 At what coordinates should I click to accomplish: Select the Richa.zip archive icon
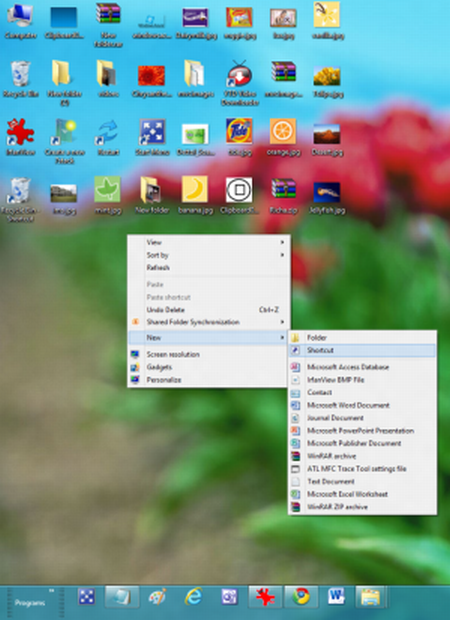[x=284, y=195]
